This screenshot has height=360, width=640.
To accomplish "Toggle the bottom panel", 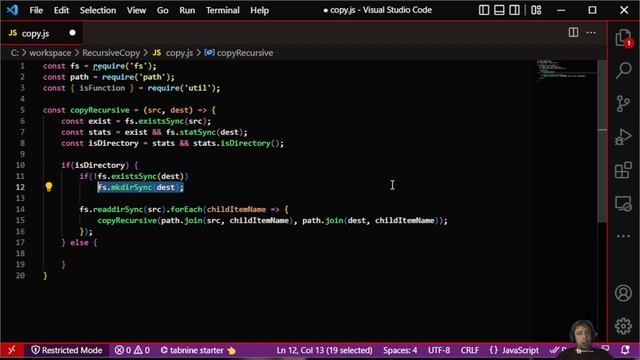I will (x=499, y=10).
